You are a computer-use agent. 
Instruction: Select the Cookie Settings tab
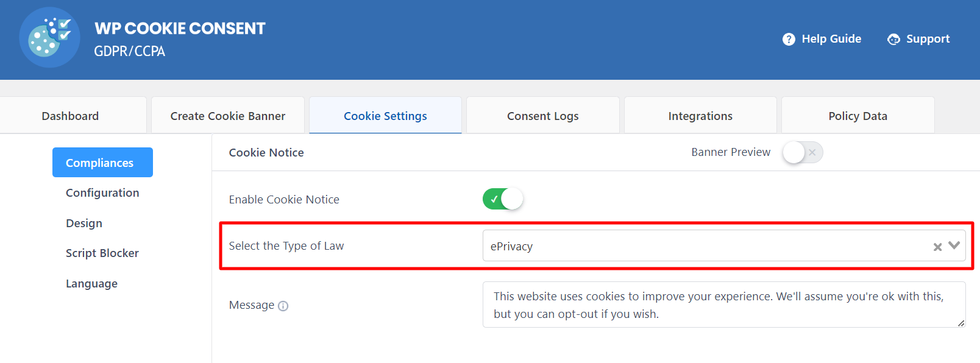[385, 116]
